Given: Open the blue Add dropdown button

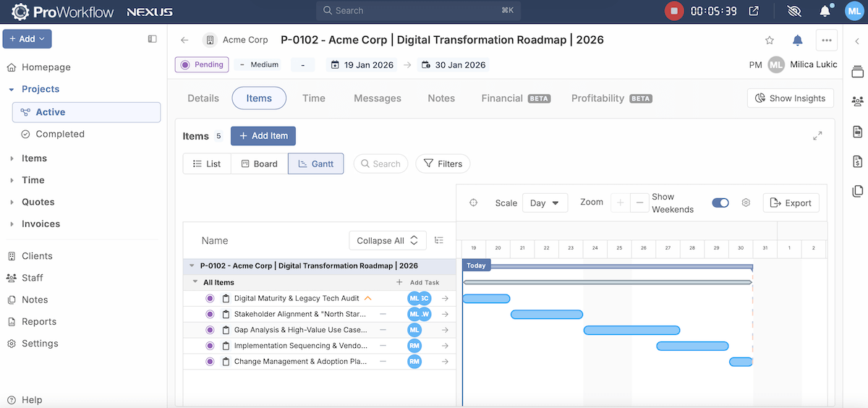Looking at the screenshot, I should [x=27, y=39].
